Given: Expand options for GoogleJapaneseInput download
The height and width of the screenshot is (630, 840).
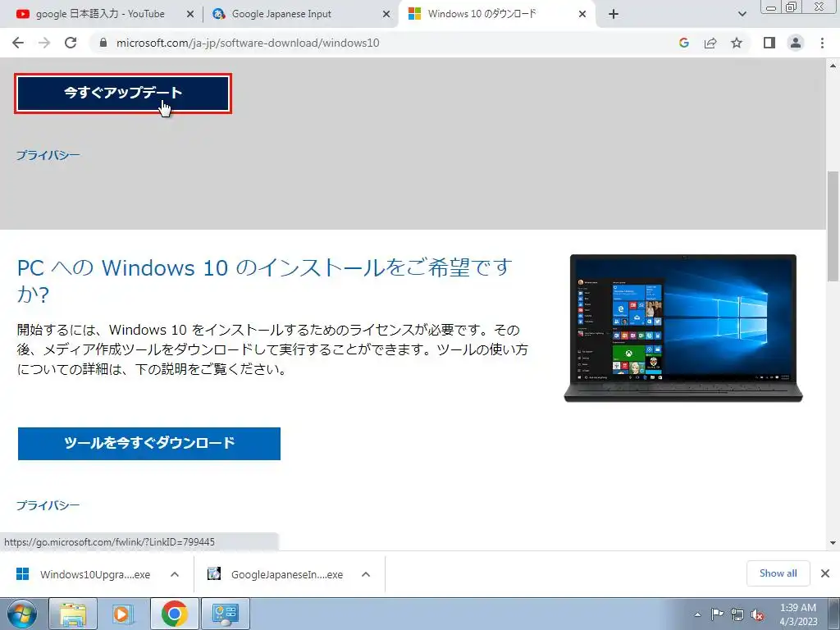Looking at the screenshot, I should point(366,574).
